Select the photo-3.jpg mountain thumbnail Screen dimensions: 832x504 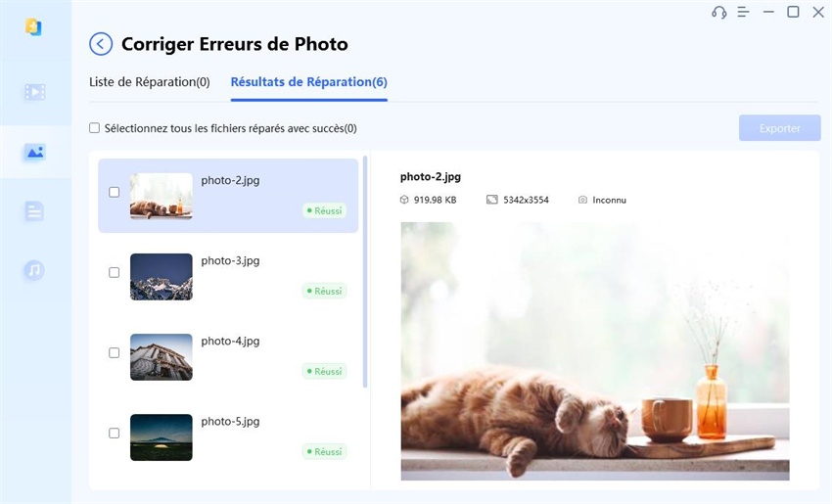[x=162, y=277]
